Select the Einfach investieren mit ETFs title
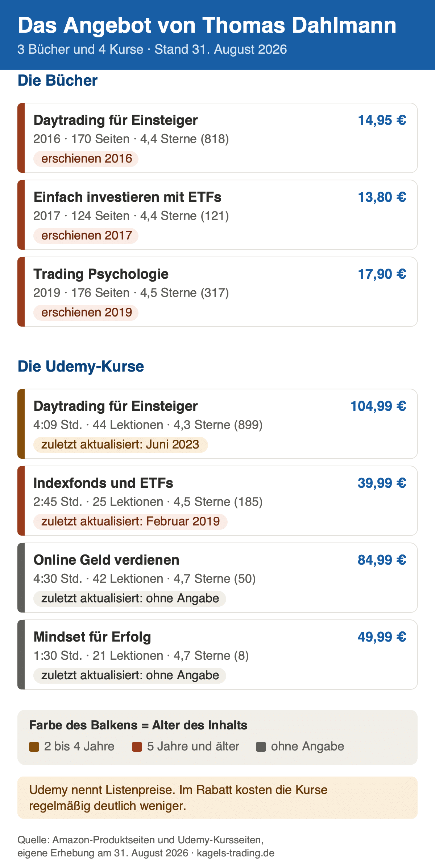435x868 pixels. point(127,197)
